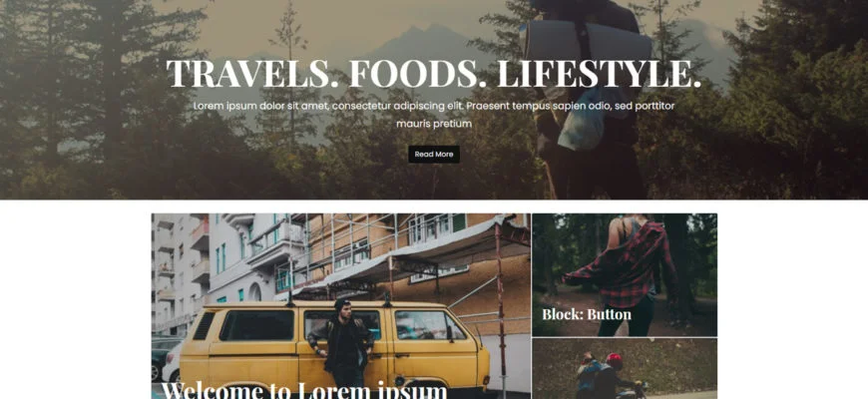Click the word "TRAVELS." in the headline
The height and width of the screenshot is (399, 868).
[252, 73]
